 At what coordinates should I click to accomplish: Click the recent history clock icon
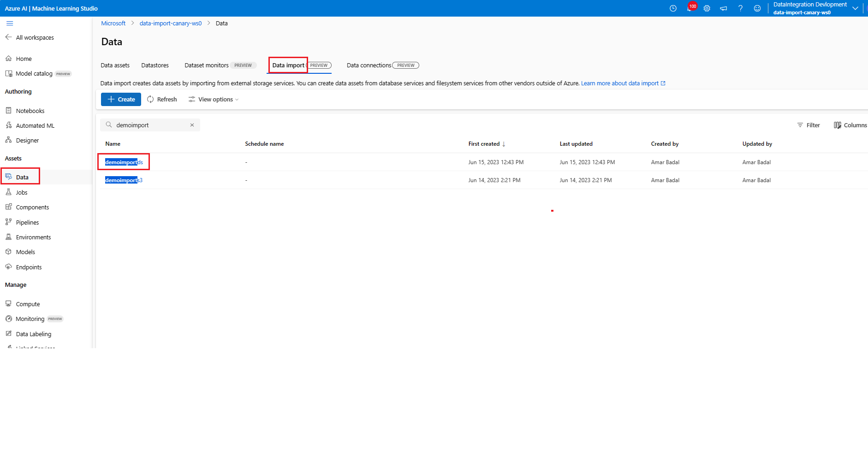coord(673,8)
